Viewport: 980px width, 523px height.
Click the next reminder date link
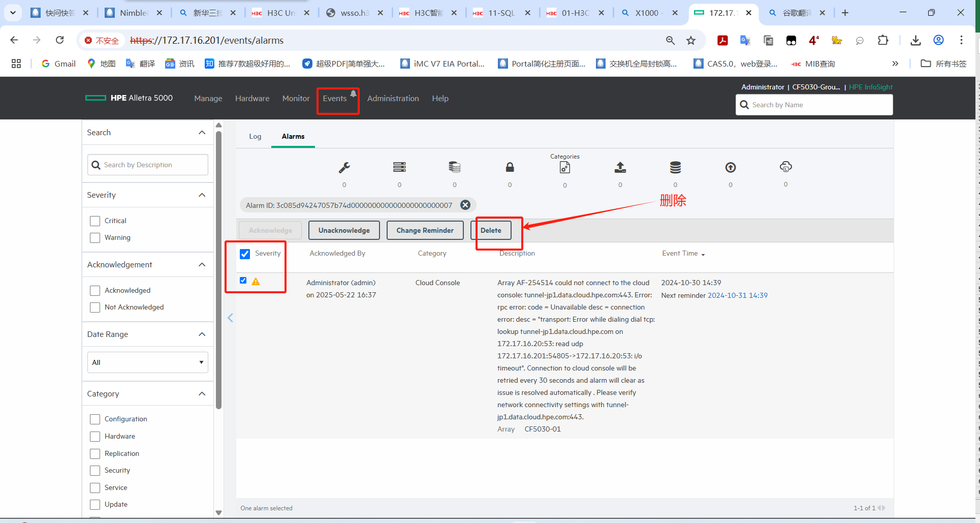pyautogui.click(x=738, y=295)
